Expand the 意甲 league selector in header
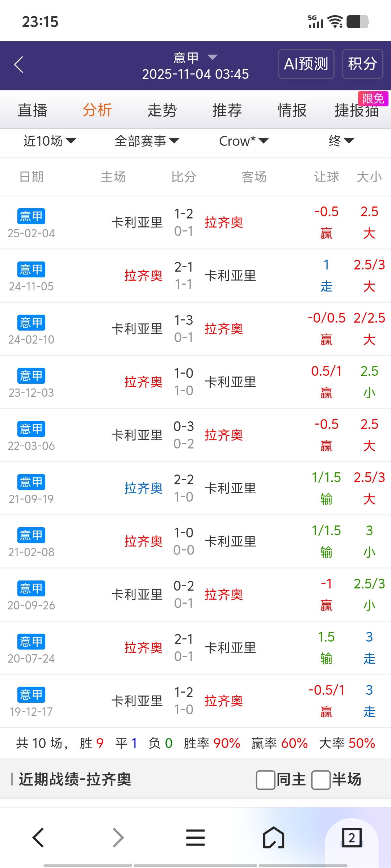 click(x=195, y=57)
